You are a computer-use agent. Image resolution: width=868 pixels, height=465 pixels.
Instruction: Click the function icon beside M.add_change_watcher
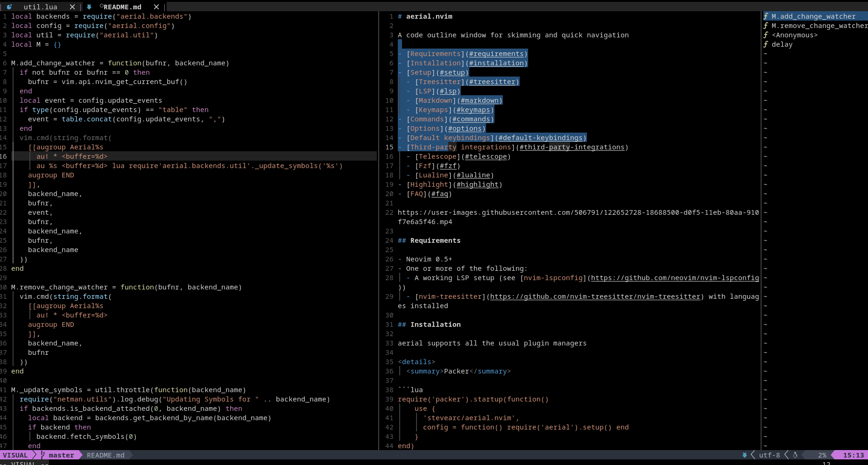click(x=766, y=16)
